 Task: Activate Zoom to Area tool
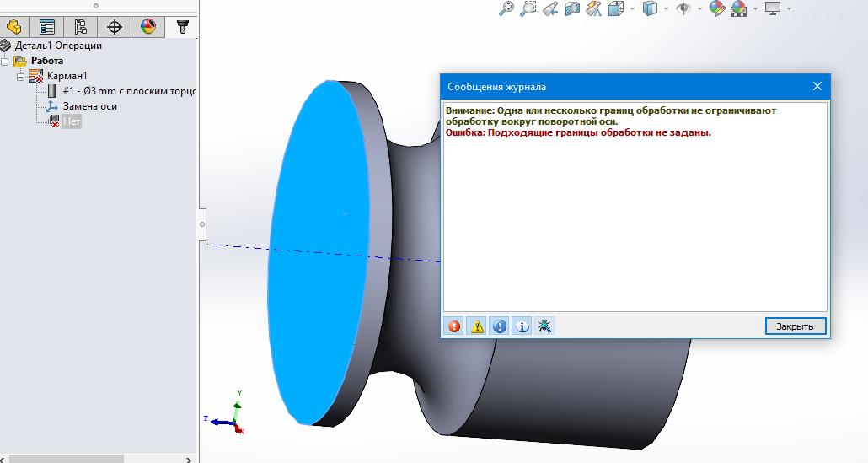(x=528, y=8)
